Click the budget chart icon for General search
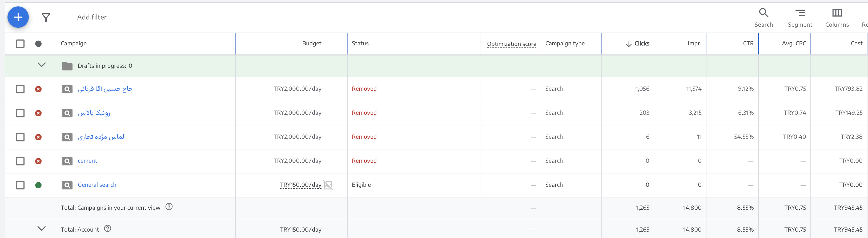Viewport: 868px width, 238px height. (328, 185)
